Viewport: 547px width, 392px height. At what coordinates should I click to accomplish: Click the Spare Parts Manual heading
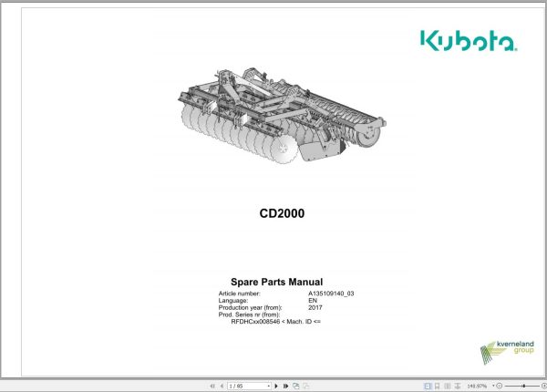pos(276,282)
